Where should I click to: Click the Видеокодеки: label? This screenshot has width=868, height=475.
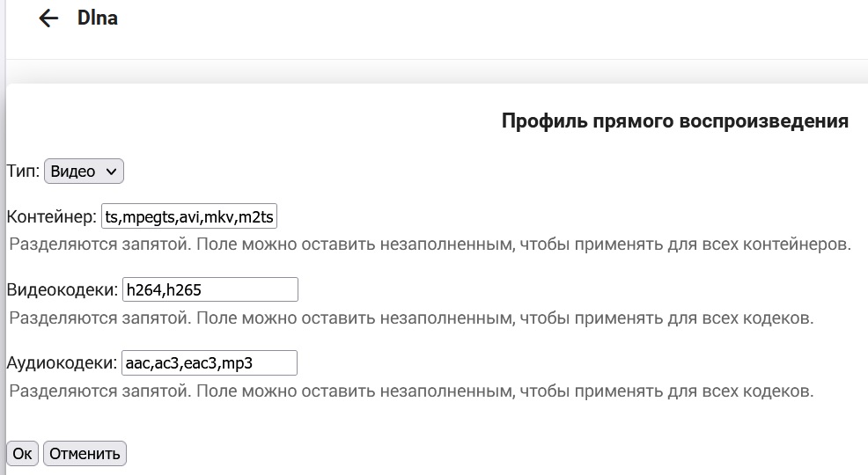click(x=62, y=289)
